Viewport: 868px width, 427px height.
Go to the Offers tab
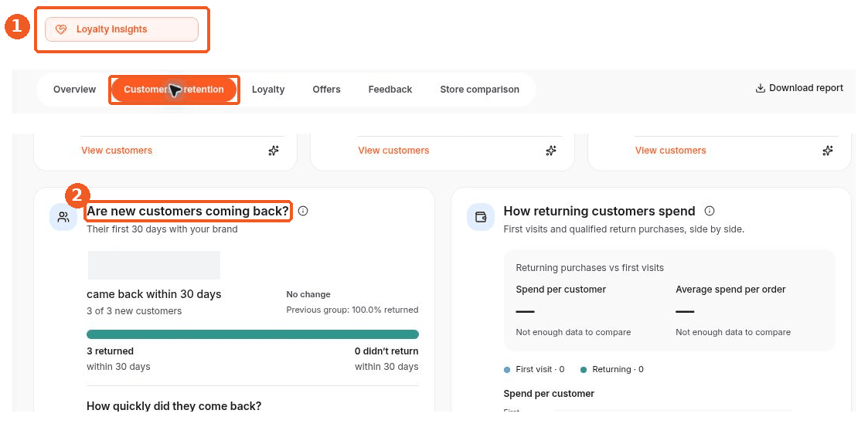(326, 90)
